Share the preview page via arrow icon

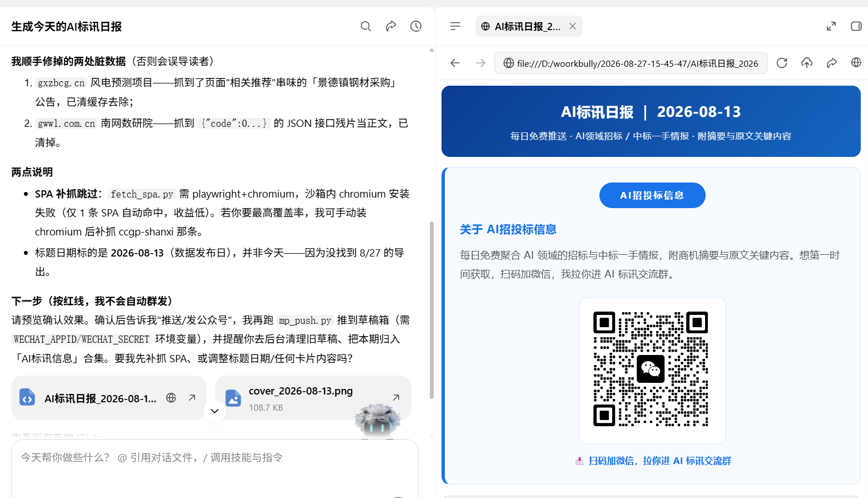point(832,63)
